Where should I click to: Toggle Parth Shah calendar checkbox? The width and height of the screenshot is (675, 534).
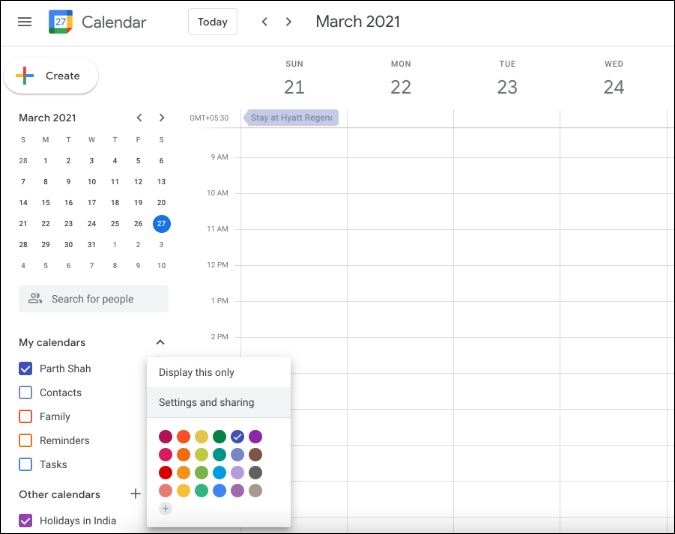25,369
